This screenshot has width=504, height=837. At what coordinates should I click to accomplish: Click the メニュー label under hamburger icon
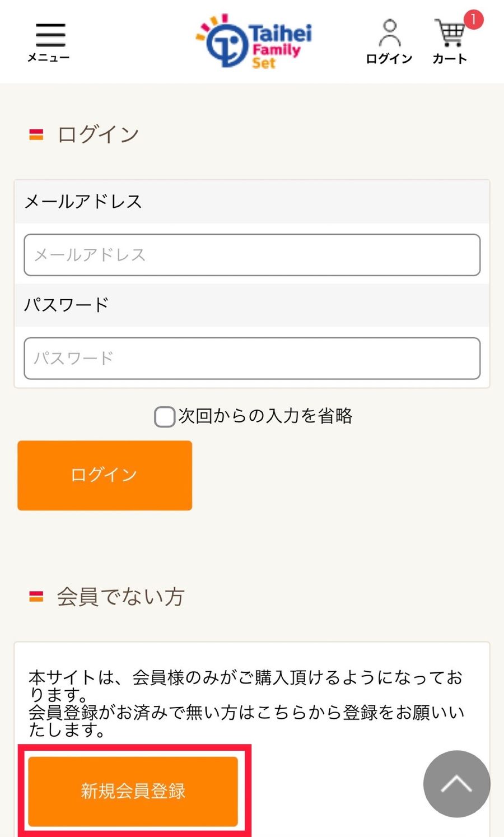(x=49, y=57)
